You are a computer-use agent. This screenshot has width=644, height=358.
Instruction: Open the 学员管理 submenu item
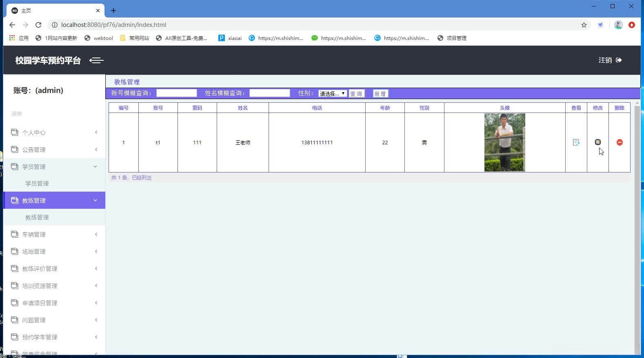pyautogui.click(x=37, y=183)
